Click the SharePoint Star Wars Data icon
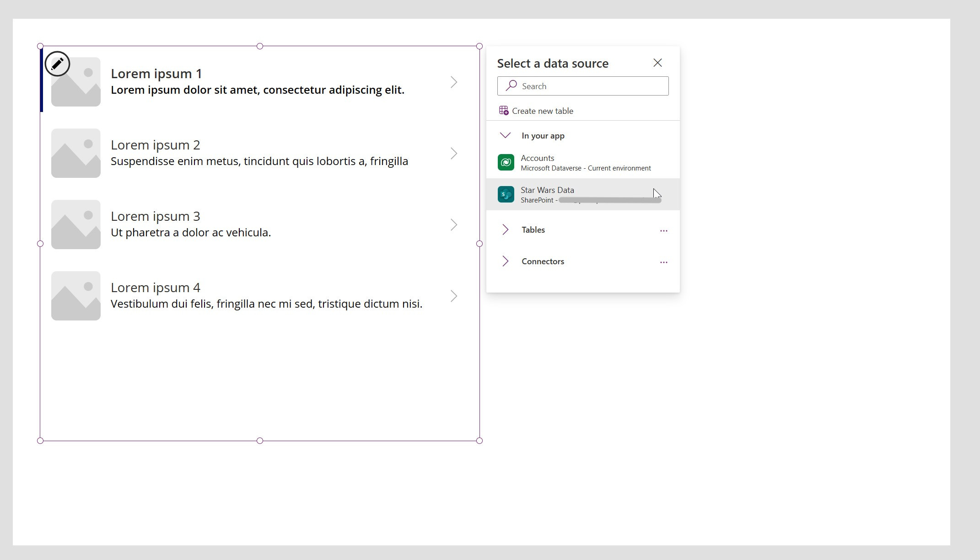Viewport: 980px width, 560px height. 506,195
